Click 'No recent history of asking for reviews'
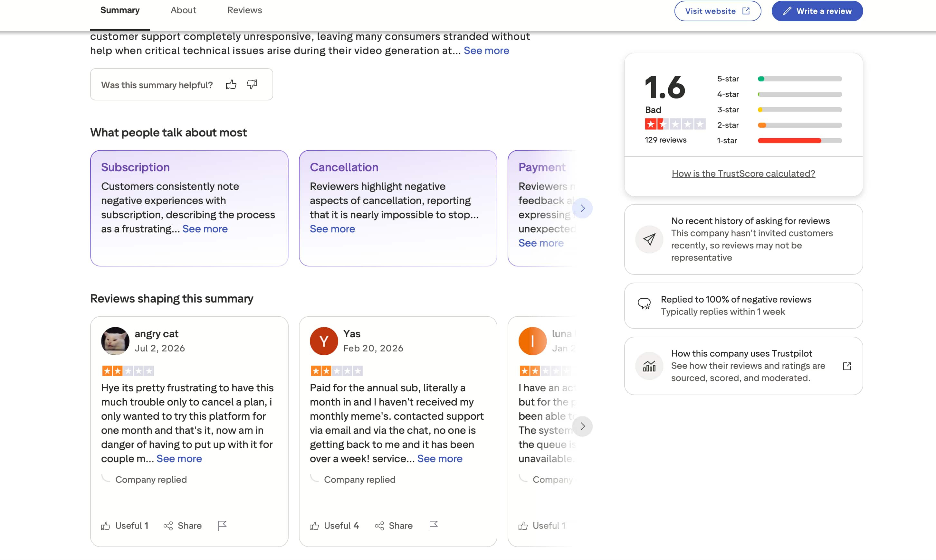 click(x=750, y=221)
